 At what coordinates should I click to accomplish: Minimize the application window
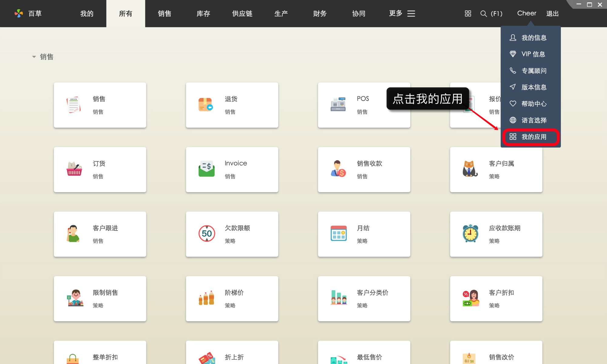[x=579, y=5]
